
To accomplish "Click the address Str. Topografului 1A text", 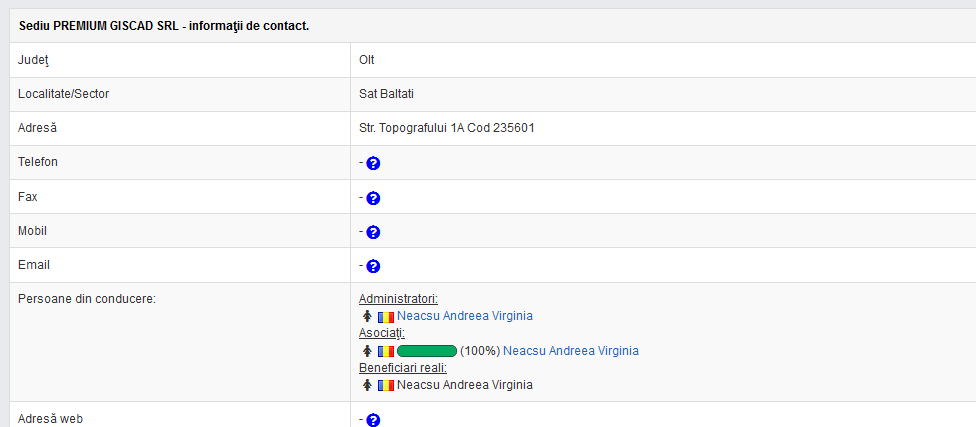I will coord(446,128).
